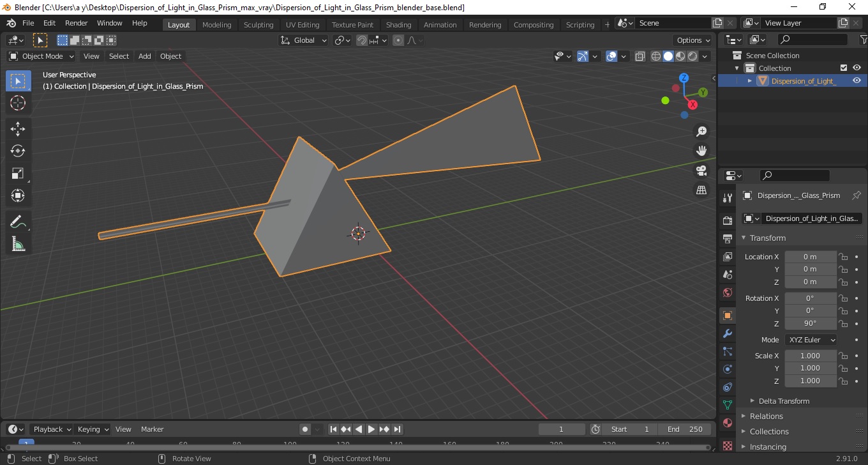Activate the Cursor tool
The height and width of the screenshot is (465, 868).
18,103
